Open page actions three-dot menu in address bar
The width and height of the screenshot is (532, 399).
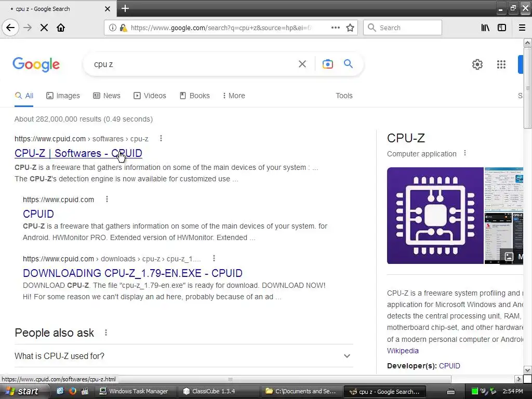tap(335, 28)
